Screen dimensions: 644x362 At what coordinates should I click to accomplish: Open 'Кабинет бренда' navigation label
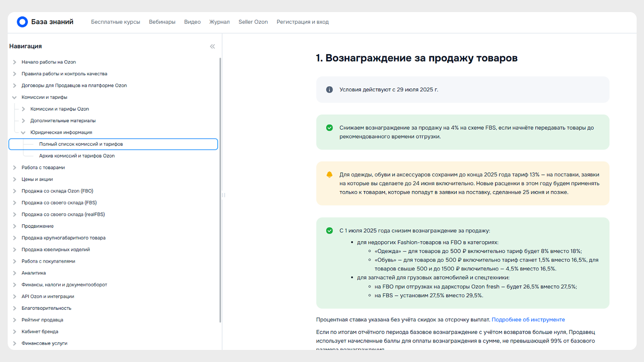pos(40,331)
